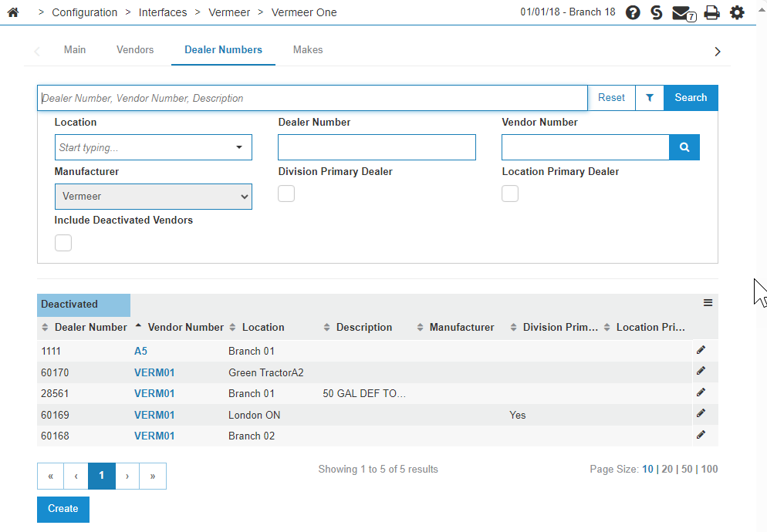This screenshot has width=767, height=532.
Task: Sort by Manufacturer column header
Action: pyautogui.click(x=461, y=327)
